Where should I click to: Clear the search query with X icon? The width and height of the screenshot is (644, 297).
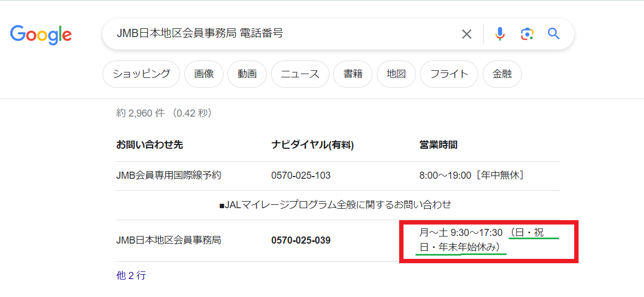(x=467, y=34)
